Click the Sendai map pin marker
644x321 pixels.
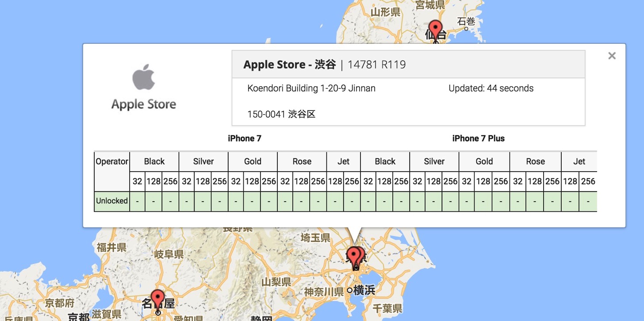(436, 31)
